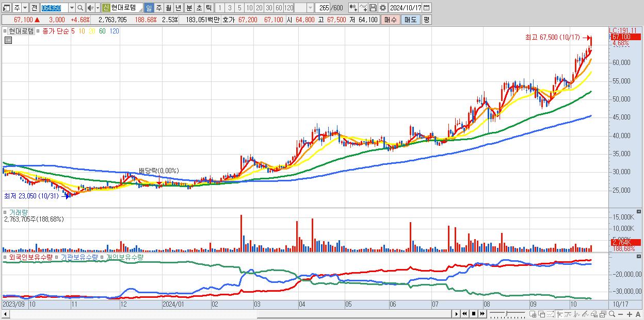Expand the 거래량 pane marker

(x=5, y=212)
